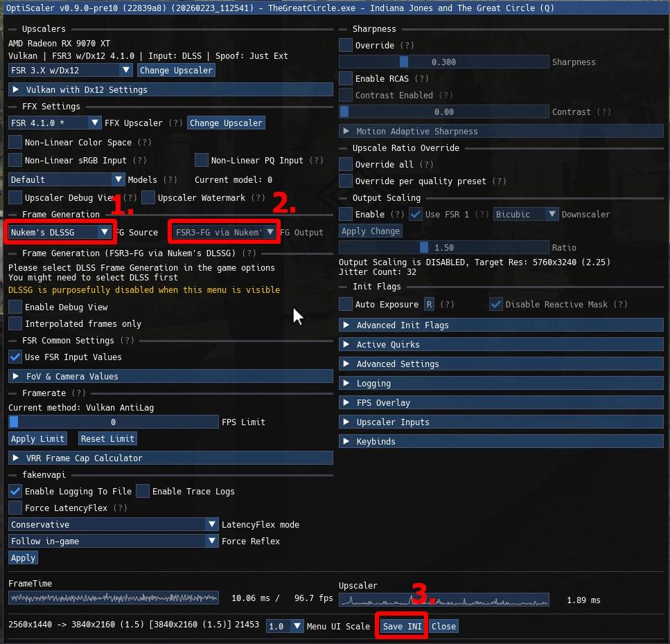Open the Bicubic Downscaler dropdown
Viewport: 670px width, 644px height.
[x=526, y=215]
